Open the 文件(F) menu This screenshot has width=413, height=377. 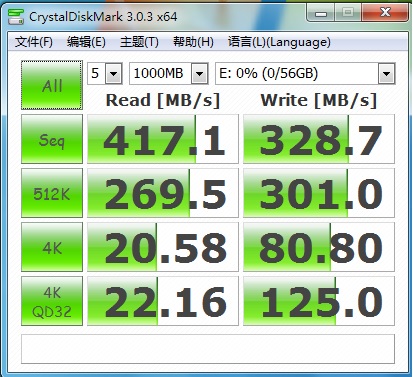tap(33, 42)
